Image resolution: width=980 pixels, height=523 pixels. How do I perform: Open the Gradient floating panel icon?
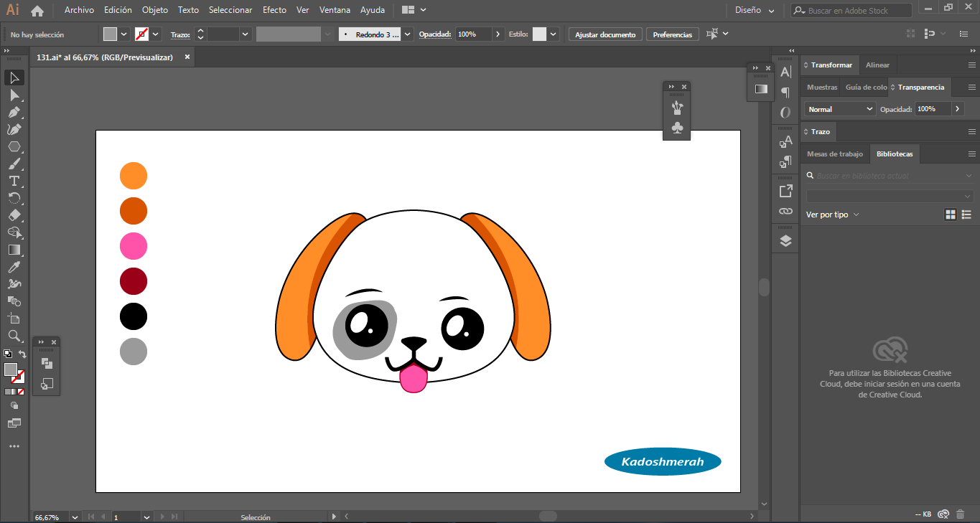click(x=760, y=89)
